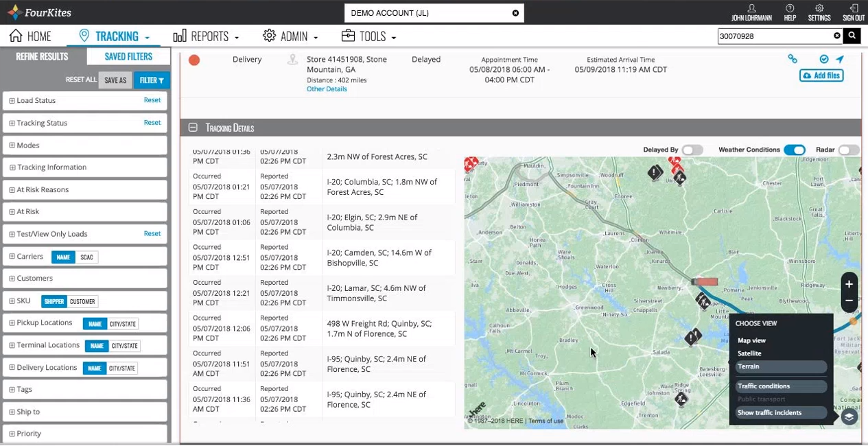Image resolution: width=868 pixels, height=446 pixels.
Task: Click the delivery stop pin icon
Action: click(292, 60)
